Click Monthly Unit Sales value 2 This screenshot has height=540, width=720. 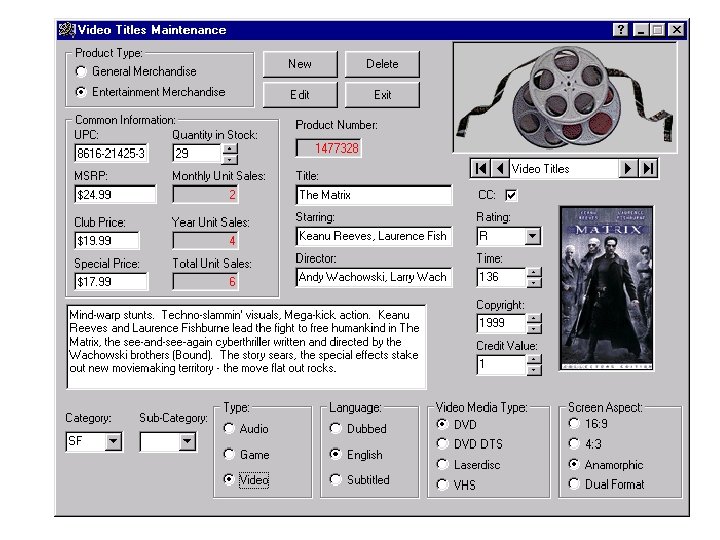pyautogui.click(x=206, y=195)
